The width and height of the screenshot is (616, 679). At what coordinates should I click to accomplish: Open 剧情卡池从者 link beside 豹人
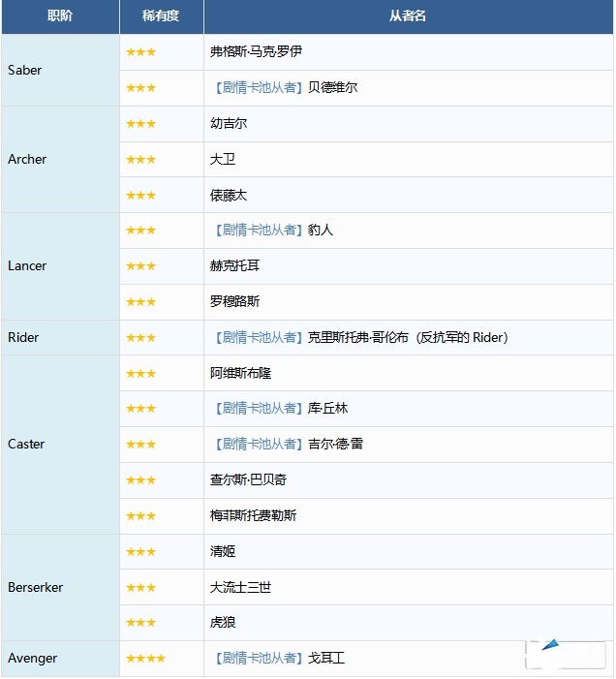coord(257,231)
